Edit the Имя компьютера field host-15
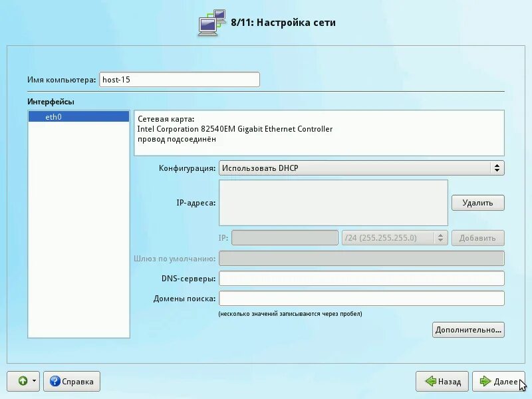This screenshot has width=532, height=399. tap(179, 80)
